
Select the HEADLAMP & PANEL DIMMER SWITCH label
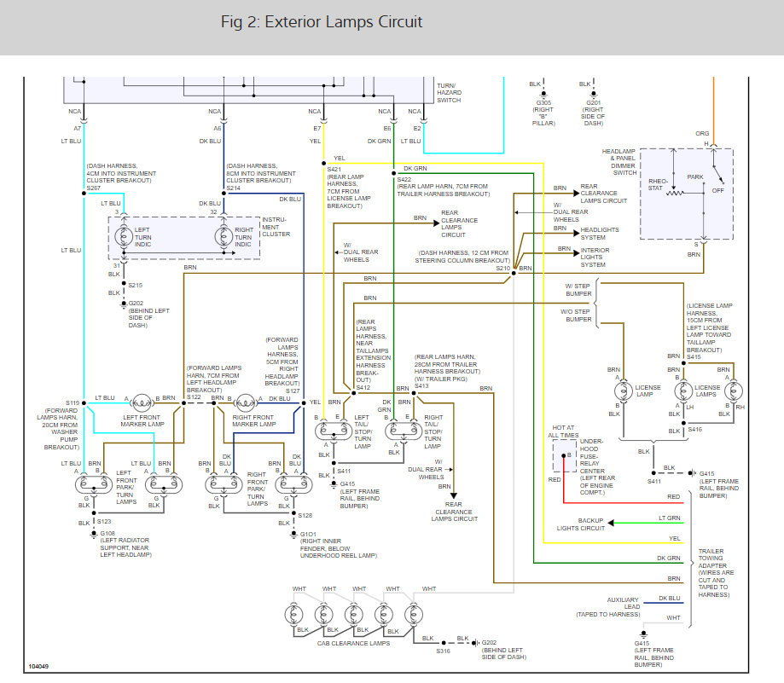619,162
